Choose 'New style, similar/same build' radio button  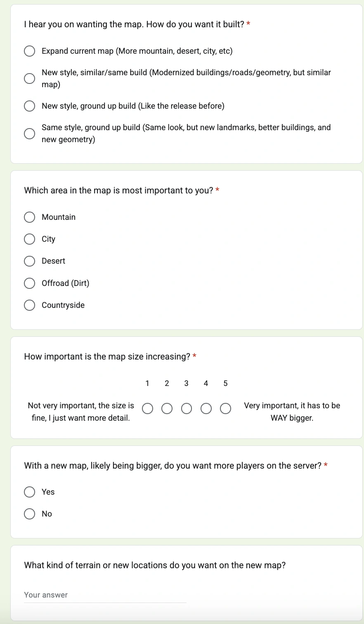(x=30, y=79)
